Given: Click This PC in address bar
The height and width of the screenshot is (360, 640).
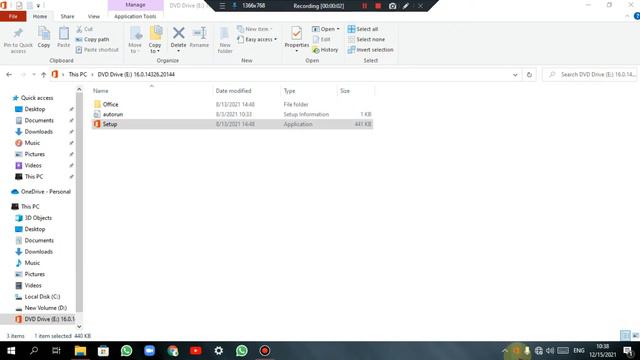Looking at the screenshot, I should 78,75.
